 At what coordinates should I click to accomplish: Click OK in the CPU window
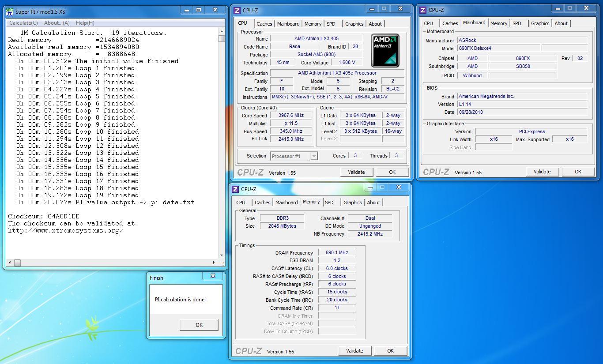[392, 172]
